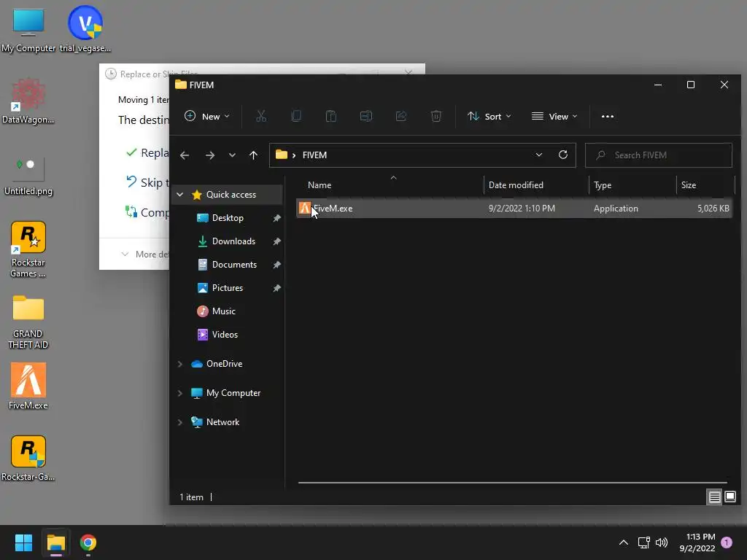
Task: Open the Sort options dropdown
Action: point(489,116)
